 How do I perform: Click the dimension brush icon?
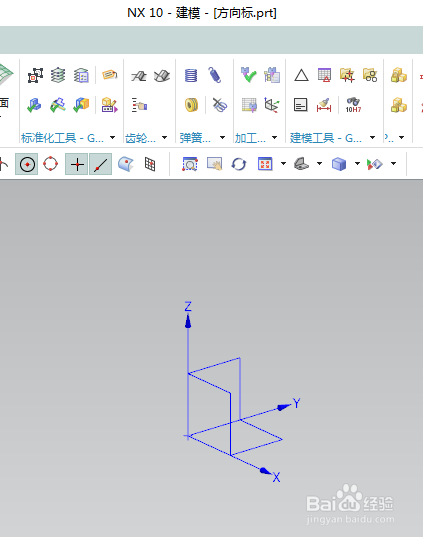tap(324, 105)
